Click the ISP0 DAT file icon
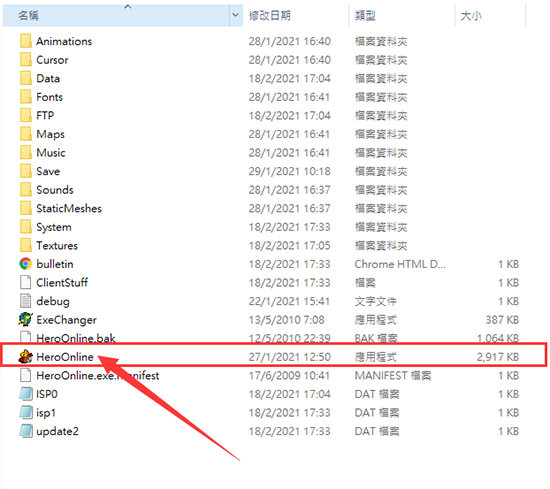 pos(26,394)
